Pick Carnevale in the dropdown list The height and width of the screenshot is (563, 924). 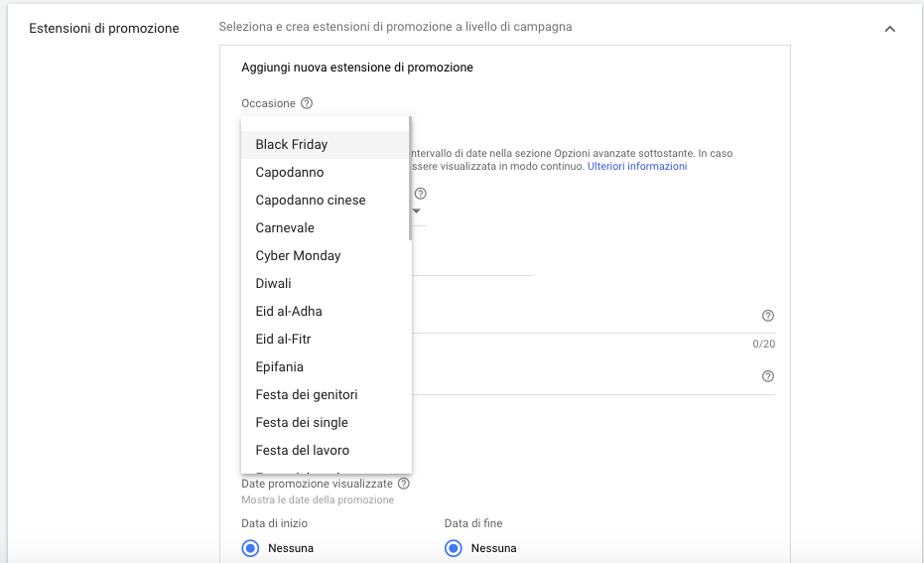[285, 227]
